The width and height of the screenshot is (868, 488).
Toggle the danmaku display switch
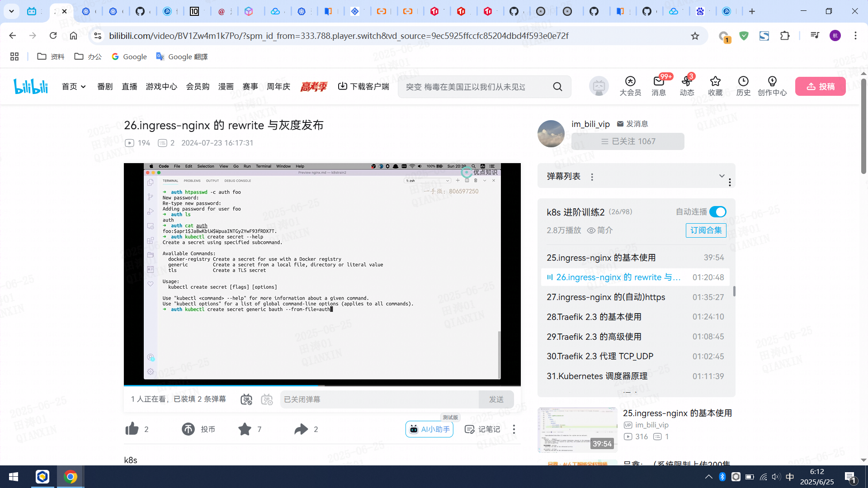[x=246, y=399]
